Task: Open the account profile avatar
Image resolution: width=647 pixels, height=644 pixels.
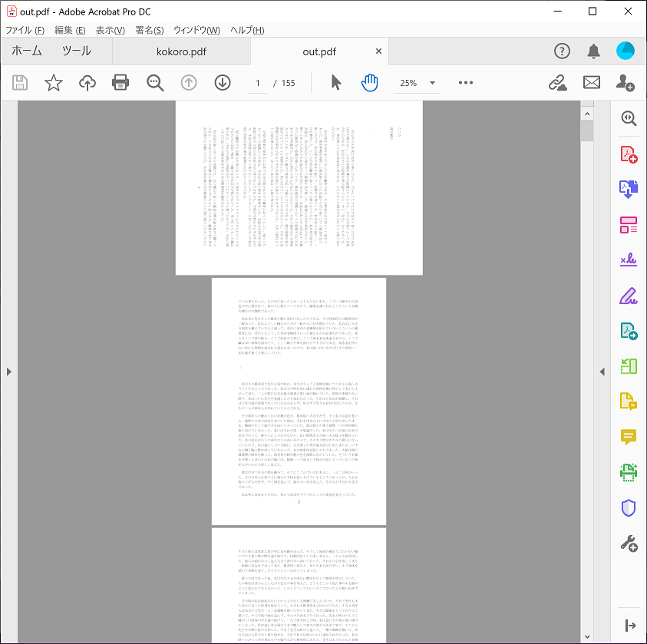Action: (x=626, y=51)
